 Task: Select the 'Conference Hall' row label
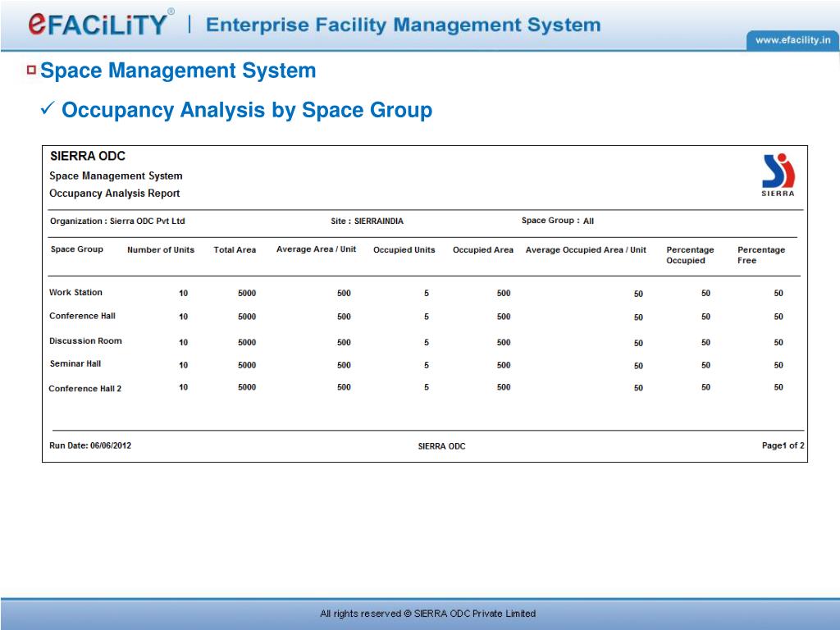82,316
